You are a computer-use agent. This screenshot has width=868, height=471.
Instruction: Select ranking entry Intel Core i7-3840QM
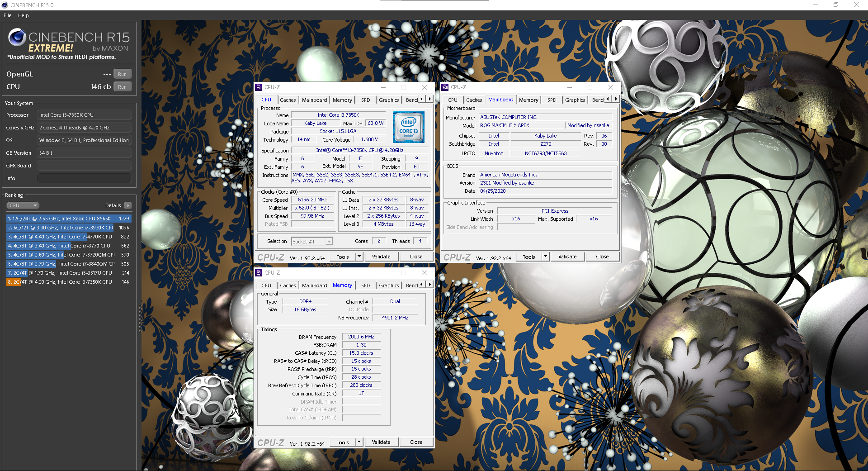(x=69, y=264)
